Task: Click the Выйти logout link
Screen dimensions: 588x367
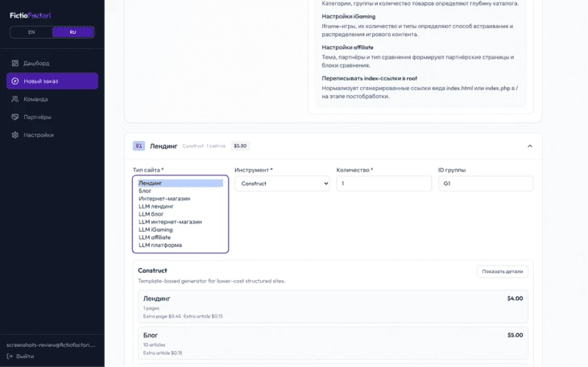Action: [x=25, y=356]
